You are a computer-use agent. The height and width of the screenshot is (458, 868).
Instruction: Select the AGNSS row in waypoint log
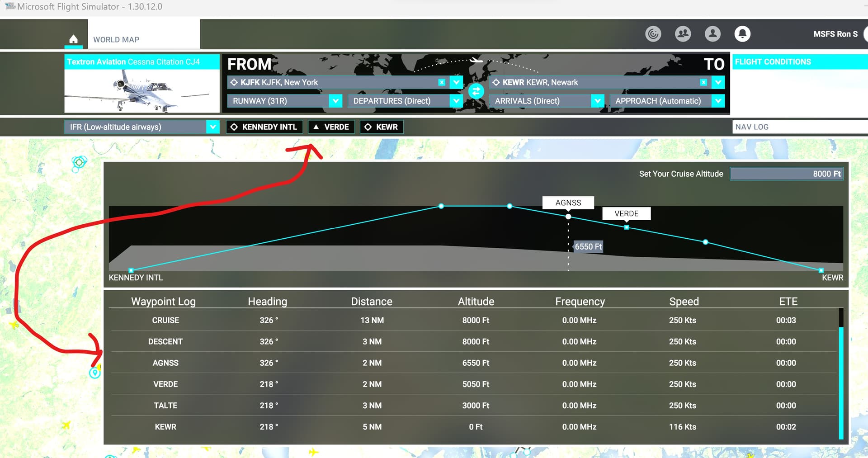point(473,363)
